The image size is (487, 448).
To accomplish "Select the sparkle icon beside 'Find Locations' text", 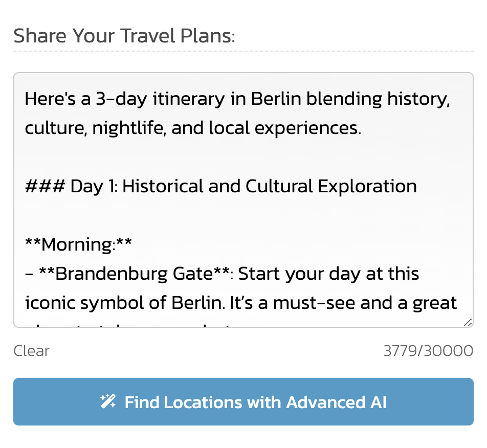I will [x=108, y=401].
